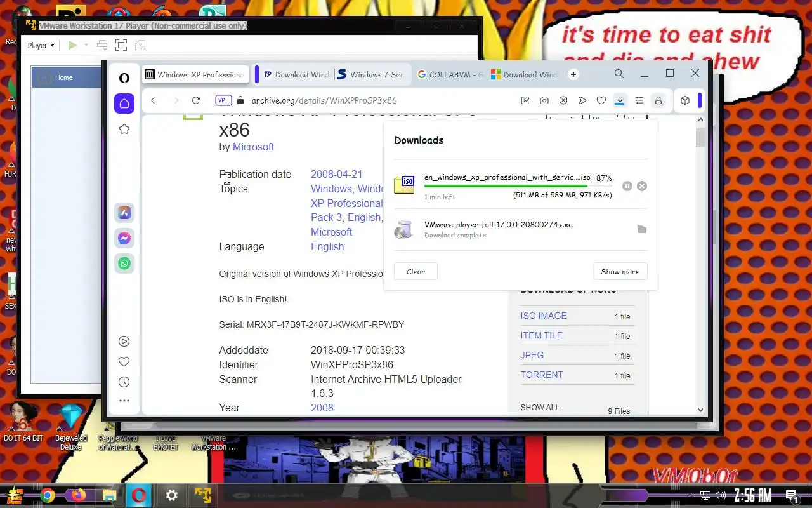Open sidebar setup three-dots menu
The height and width of the screenshot is (508, 812).
(x=124, y=401)
